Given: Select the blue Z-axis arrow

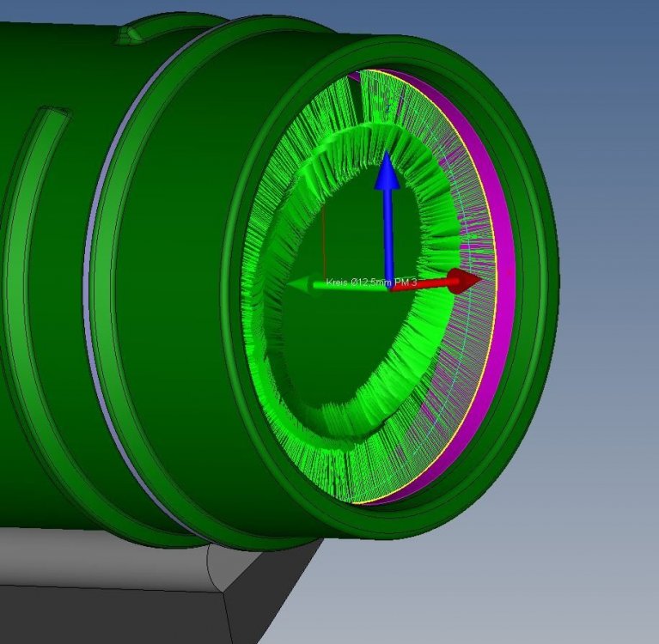Looking at the screenshot, I should click(387, 219).
